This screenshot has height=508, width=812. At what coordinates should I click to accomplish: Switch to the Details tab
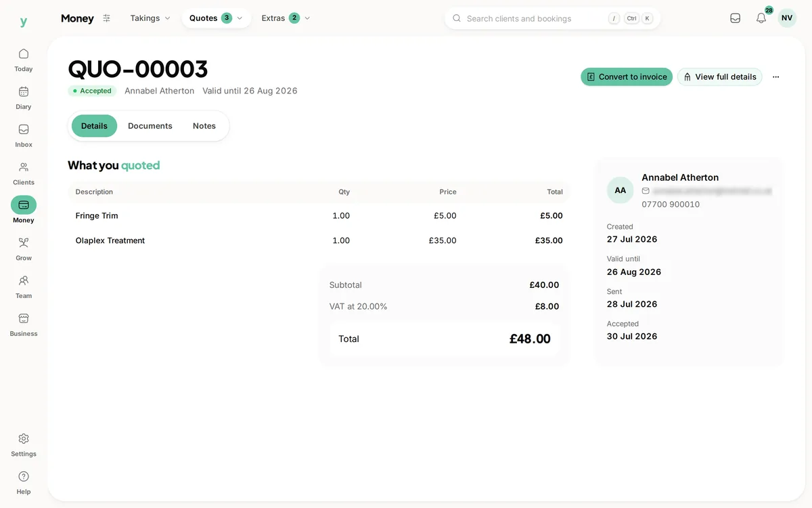[94, 126]
